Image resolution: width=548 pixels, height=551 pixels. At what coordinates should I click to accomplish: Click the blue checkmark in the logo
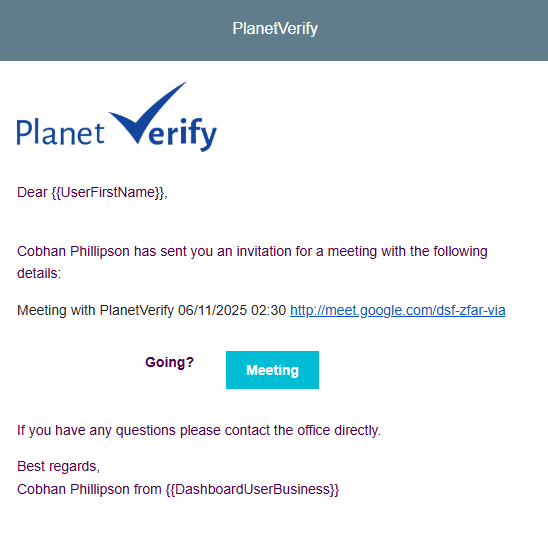(x=148, y=112)
